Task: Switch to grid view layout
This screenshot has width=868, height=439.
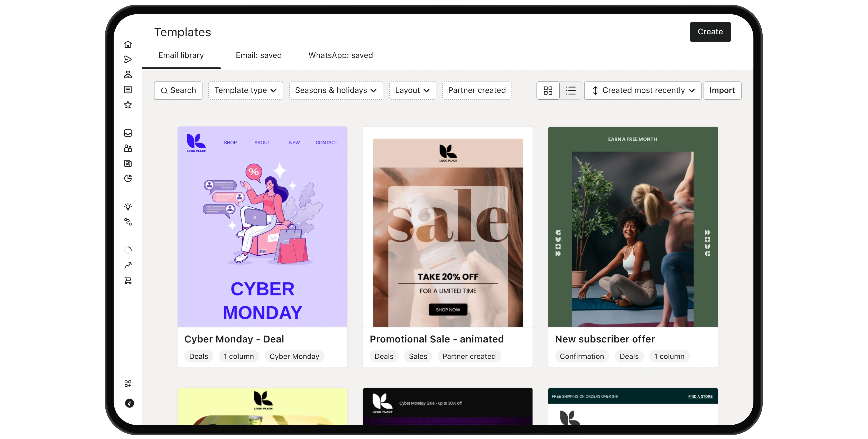Action: [x=548, y=90]
